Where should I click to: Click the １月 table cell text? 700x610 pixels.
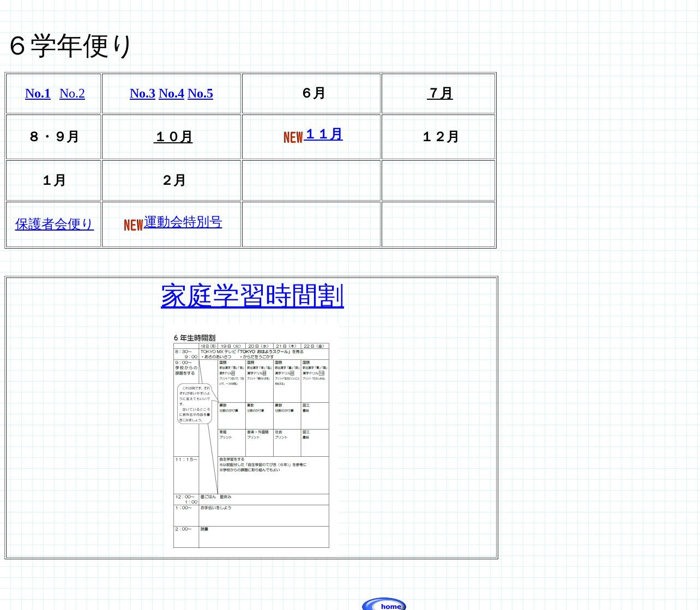click(x=55, y=180)
